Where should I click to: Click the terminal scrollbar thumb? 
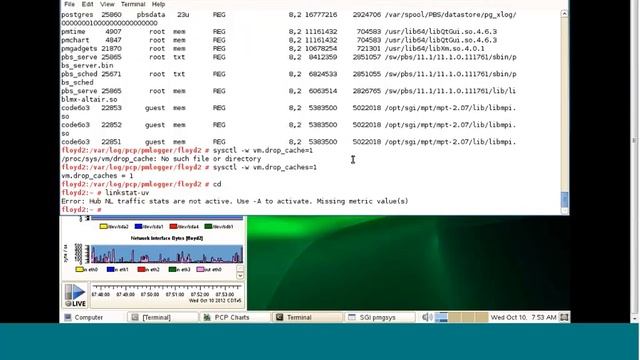(564, 200)
